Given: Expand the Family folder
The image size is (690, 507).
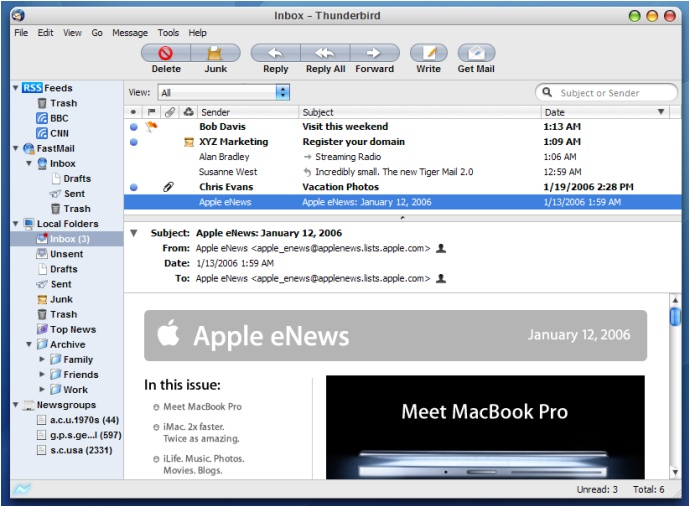Looking at the screenshot, I should 42,359.
